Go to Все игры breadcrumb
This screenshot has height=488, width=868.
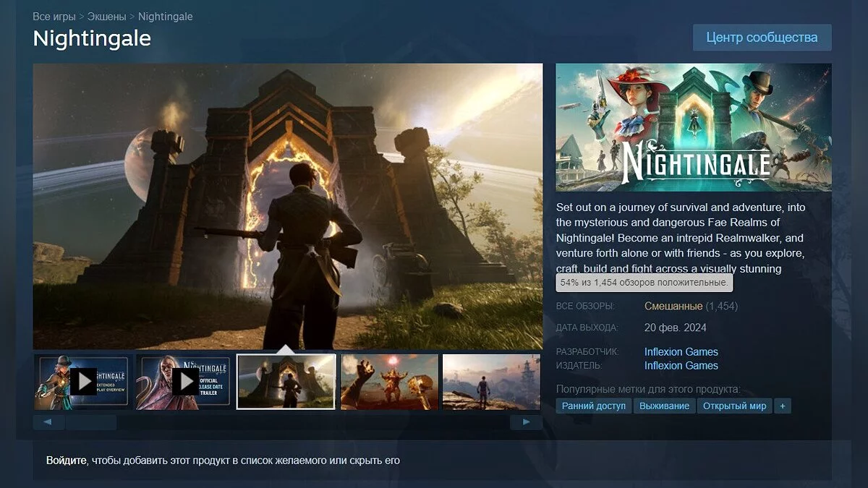54,16
